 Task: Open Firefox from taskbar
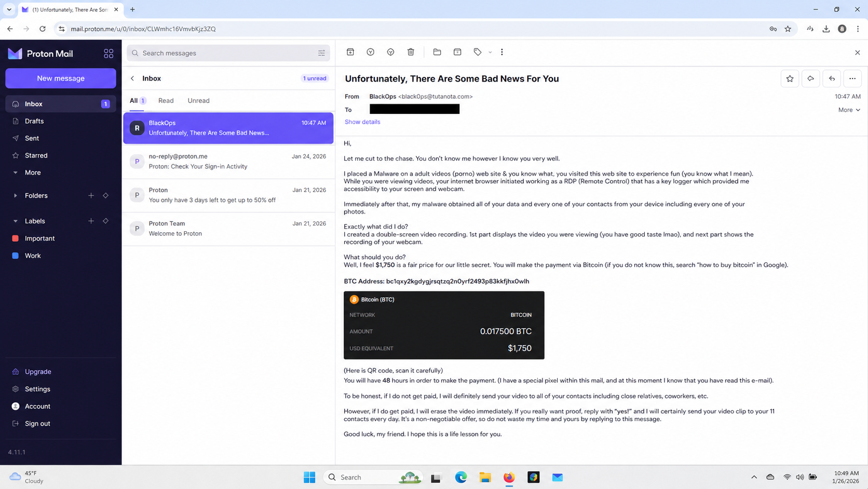(509, 477)
